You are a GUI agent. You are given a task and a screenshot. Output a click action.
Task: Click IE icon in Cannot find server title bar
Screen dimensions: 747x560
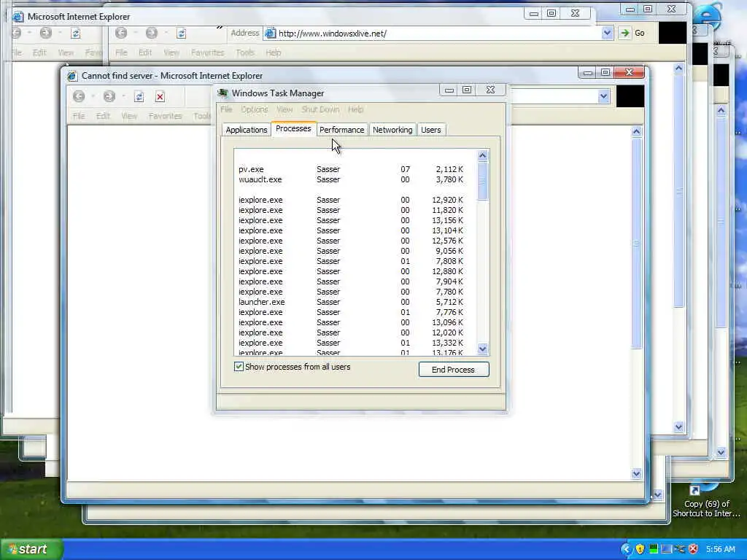pos(72,76)
